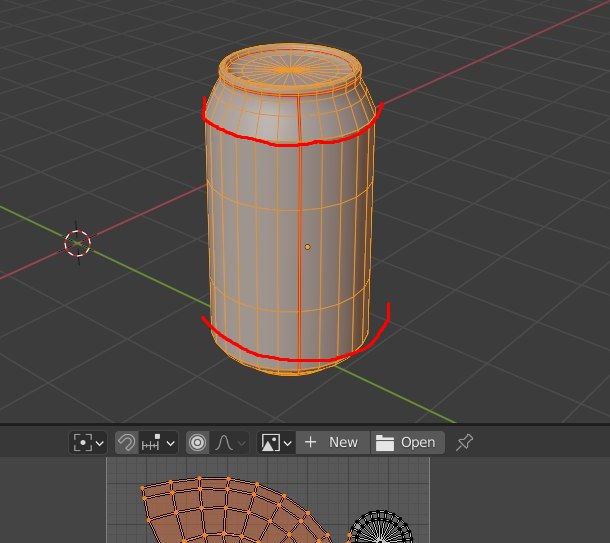Screen dimensions: 610x543
Task: Click the can object's origin dot
Action: pyautogui.click(x=307, y=247)
